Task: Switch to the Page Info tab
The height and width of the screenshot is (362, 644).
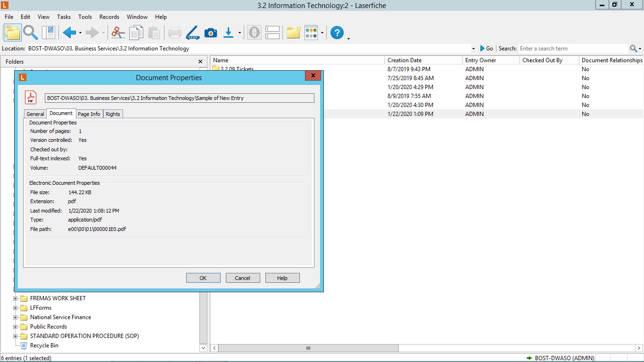Action: tap(89, 114)
